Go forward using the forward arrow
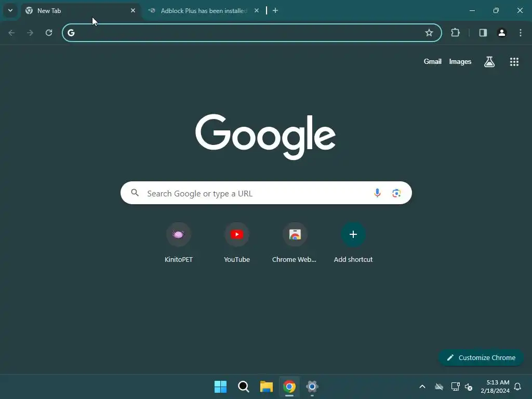 point(30,33)
